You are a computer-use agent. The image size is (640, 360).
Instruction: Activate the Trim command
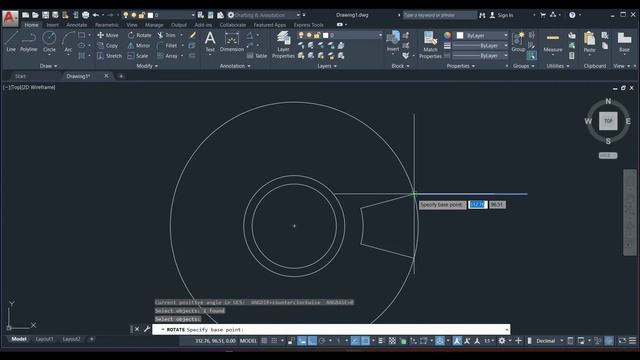click(x=167, y=35)
